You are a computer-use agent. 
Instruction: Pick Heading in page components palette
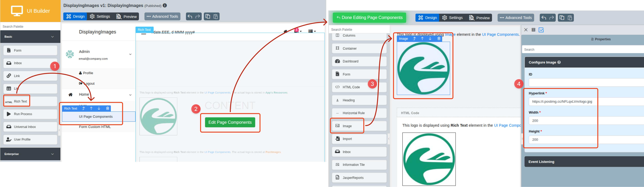point(359,100)
